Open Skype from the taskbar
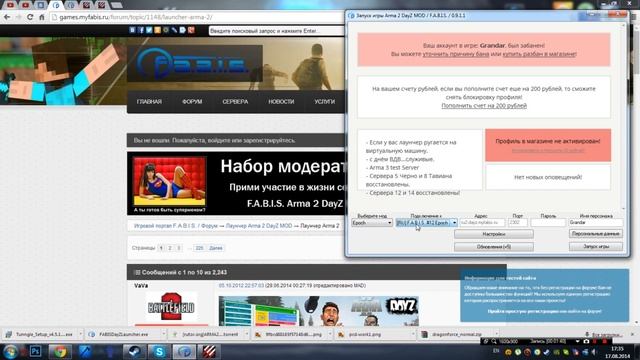This screenshot has height=360, width=640. pos(159,351)
